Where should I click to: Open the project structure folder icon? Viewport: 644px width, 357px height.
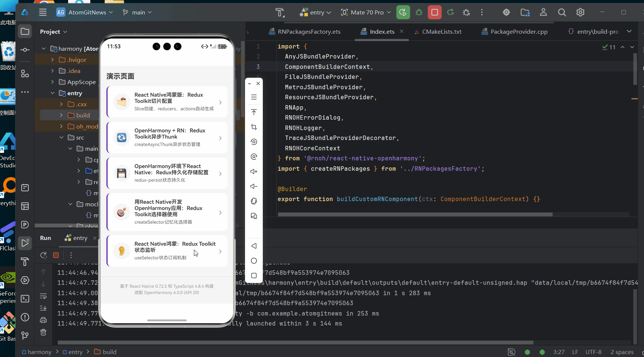pos(525,12)
